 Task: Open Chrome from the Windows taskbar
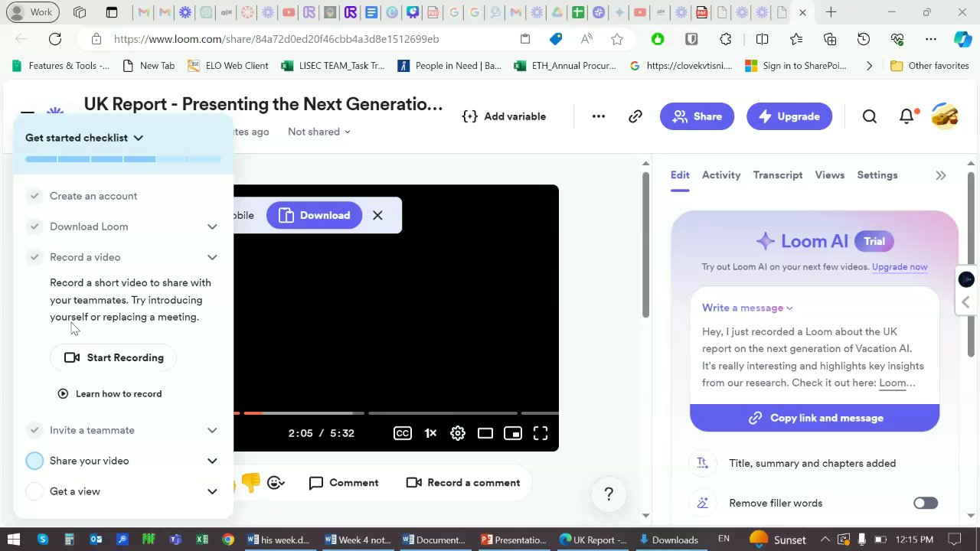point(228,540)
